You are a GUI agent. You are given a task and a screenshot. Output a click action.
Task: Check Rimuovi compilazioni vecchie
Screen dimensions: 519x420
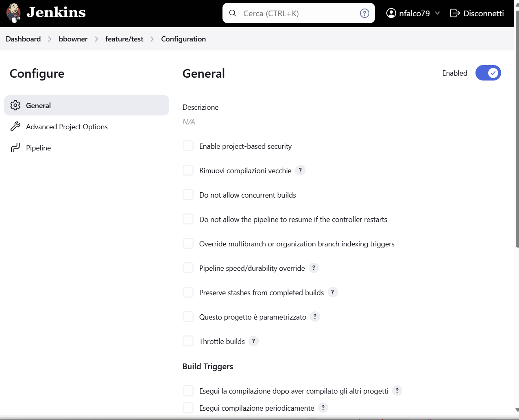click(x=188, y=170)
